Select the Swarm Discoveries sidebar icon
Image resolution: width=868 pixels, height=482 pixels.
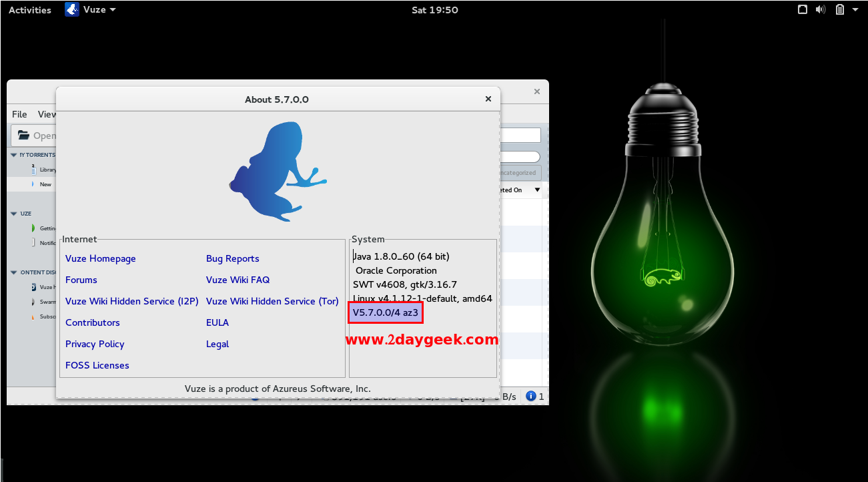tap(33, 302)
